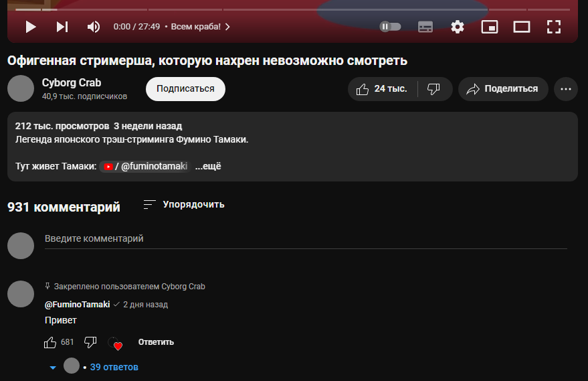Click the video title text
Screen dimensions: 588x381
coord(207,61)
